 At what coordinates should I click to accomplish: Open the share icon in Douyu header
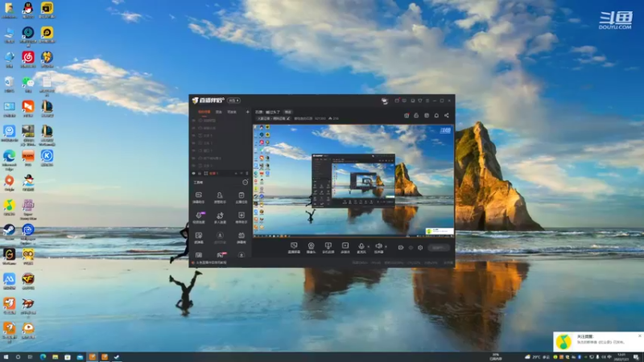click(447, 115)
